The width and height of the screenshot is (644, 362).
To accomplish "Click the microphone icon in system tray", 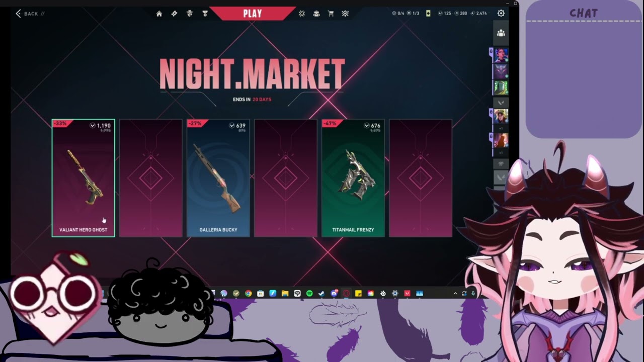I will click(473, 293).
